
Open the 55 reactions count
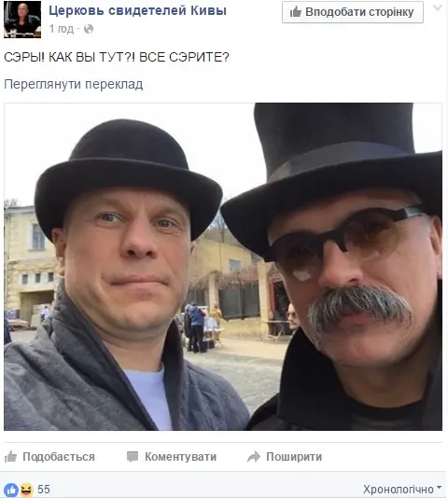[x=44, y=490]
